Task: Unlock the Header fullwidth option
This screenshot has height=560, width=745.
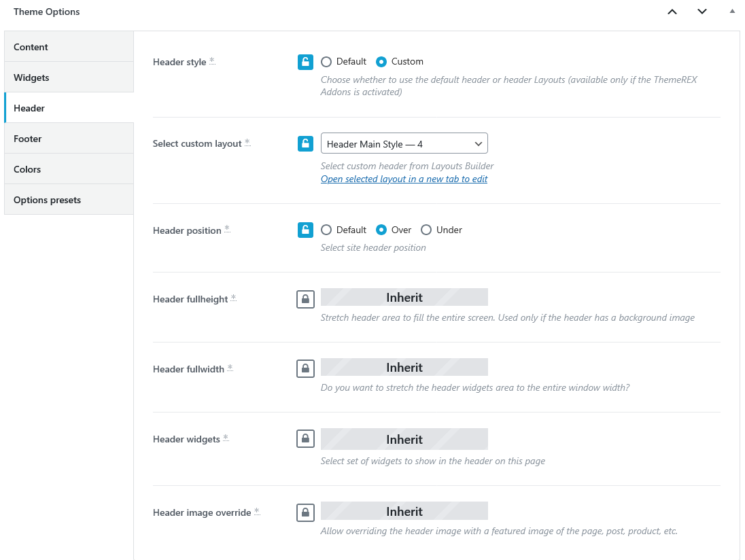Action: (x=305, y=368)
